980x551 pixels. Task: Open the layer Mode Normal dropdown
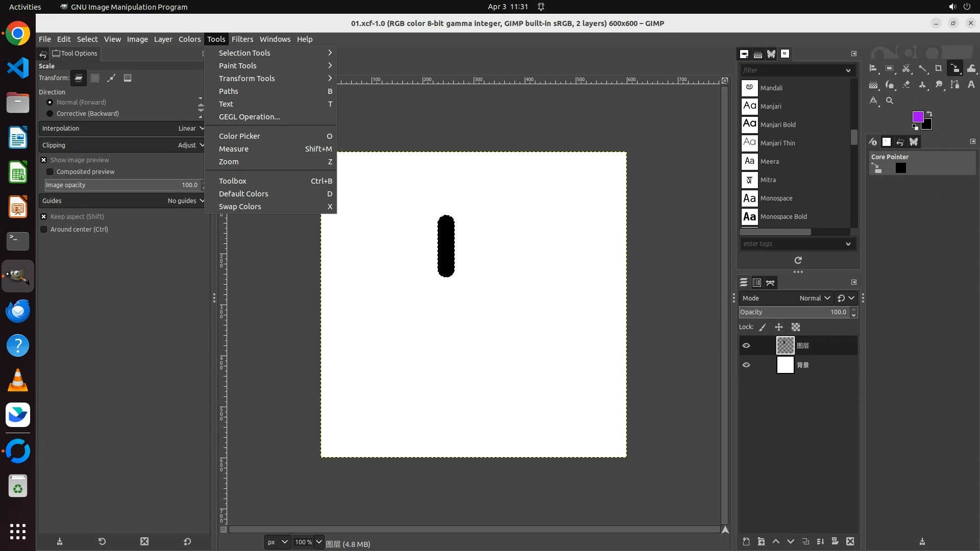[814, 298]
